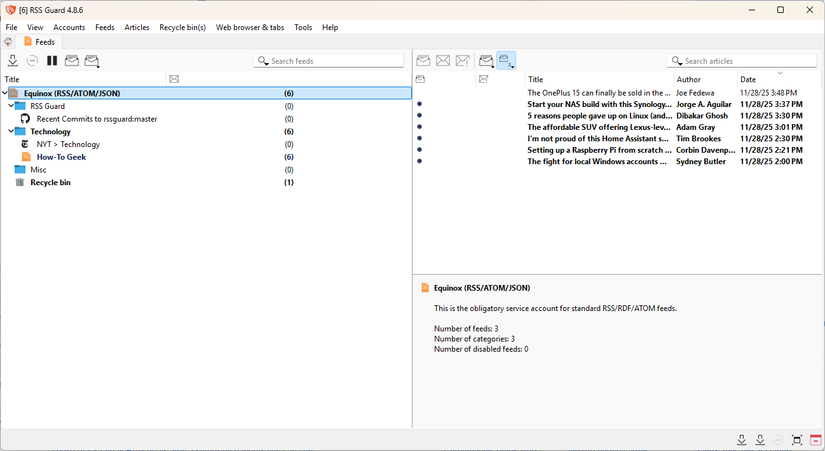Open the highlighted article display options dropdown
Image resolution: width=825 pixels, height=451 pixels.
point(506,61)
